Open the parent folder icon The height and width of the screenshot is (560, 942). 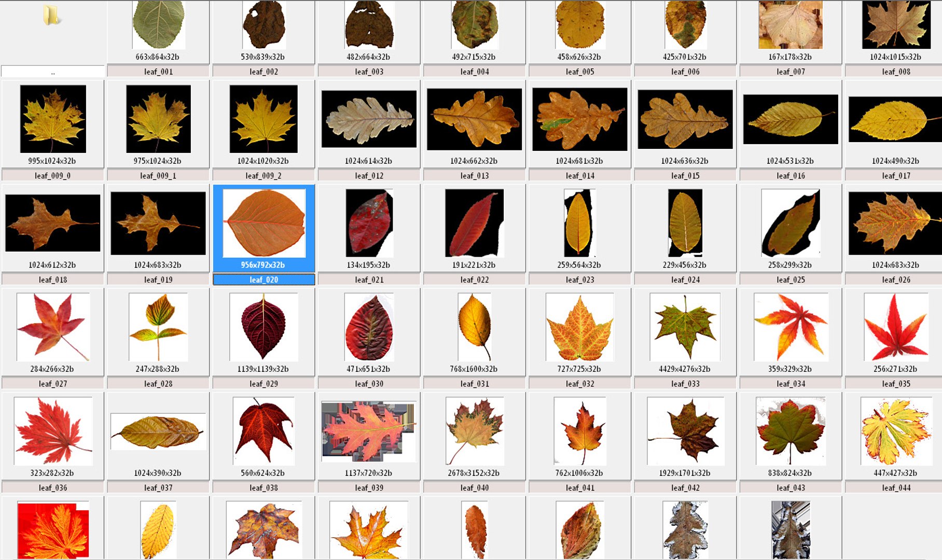[51, 16]
